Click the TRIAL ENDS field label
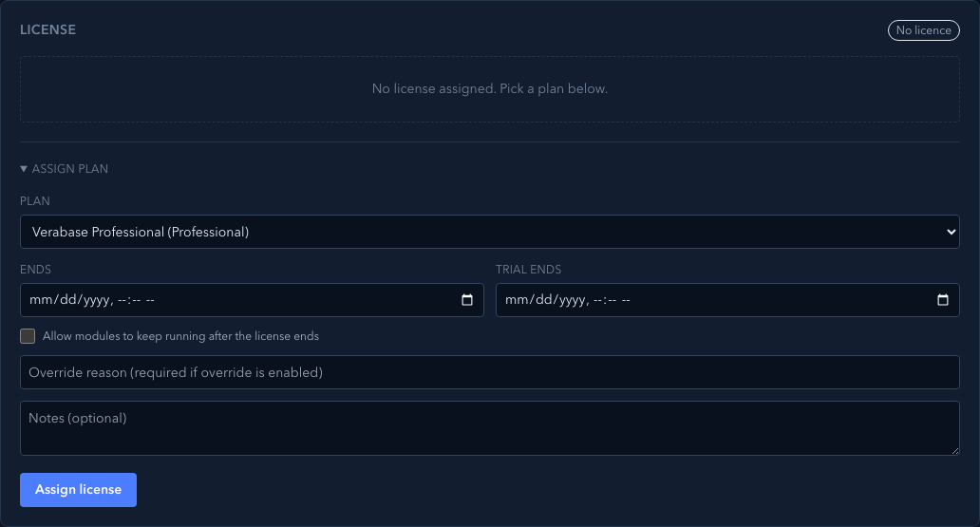Screen dimensions: 980x527 point(528,270)
